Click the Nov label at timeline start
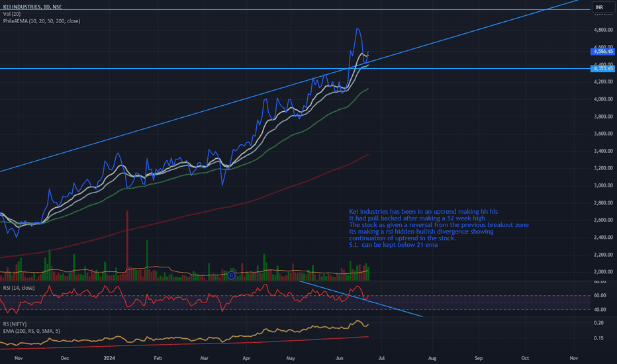Viewport: 617px width, 364px height. tap(19, 358)
